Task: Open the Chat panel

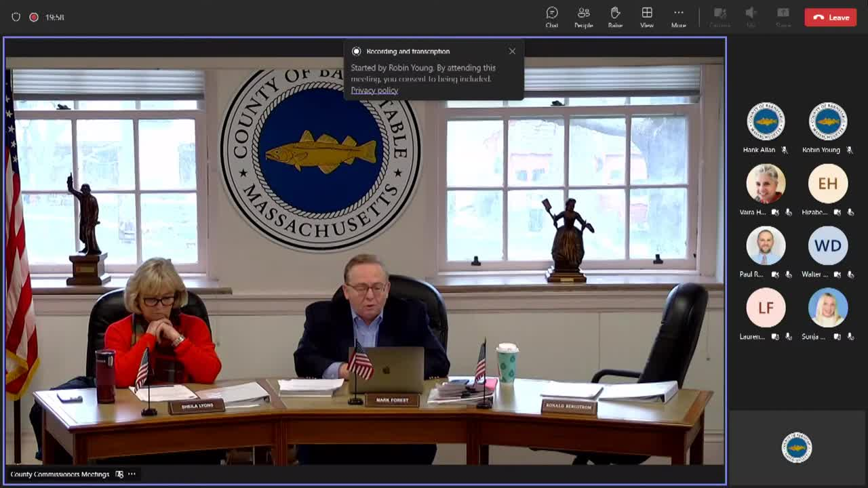Action: (x=552, y=17)
